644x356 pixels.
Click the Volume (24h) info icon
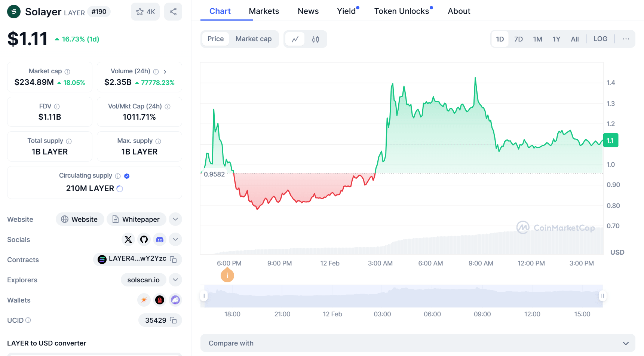point(156,71)
